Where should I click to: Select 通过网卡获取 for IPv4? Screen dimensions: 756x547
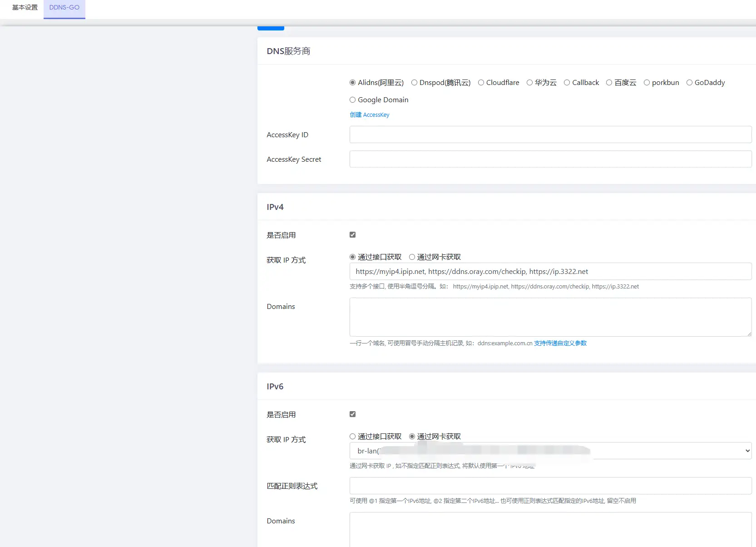(x=412, y=257)
